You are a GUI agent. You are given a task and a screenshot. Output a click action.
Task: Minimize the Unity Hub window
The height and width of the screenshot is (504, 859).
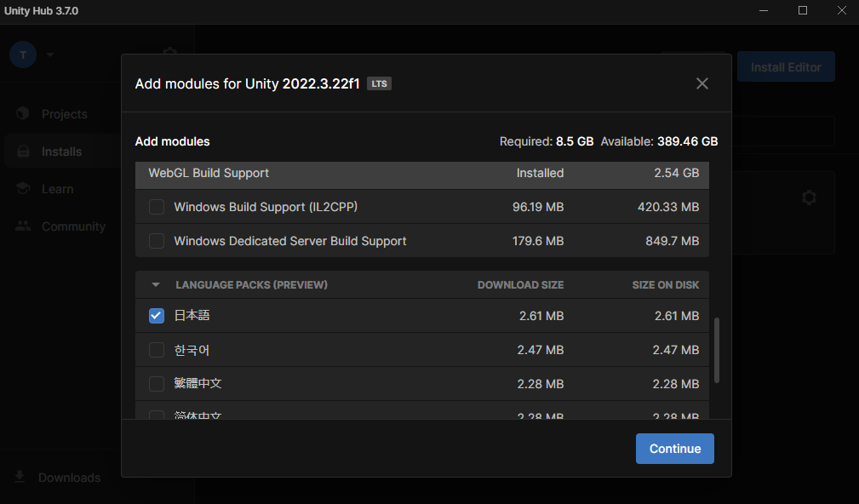point(763,10)
